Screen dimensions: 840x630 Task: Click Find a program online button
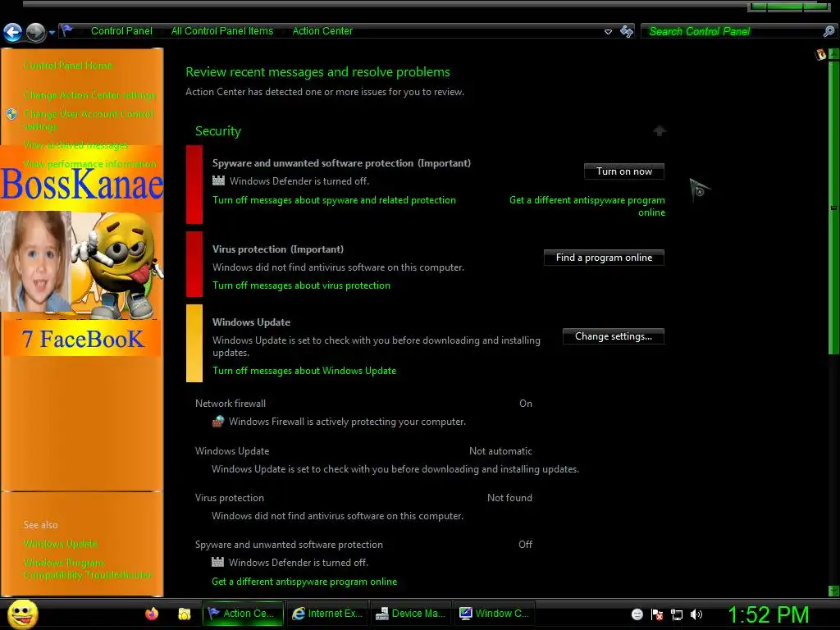[x=604, y=258]
